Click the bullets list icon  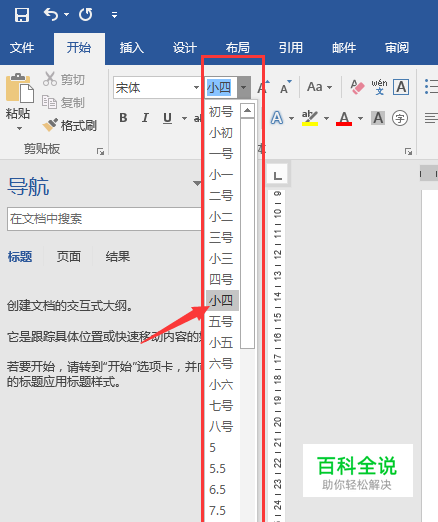[x=431, y=87]
